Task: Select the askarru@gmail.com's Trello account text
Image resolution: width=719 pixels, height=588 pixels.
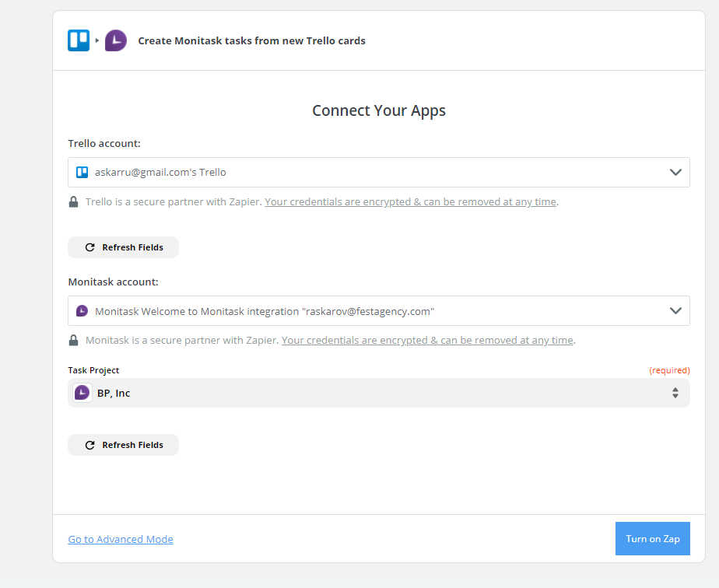Action: [x=160, y=172]
